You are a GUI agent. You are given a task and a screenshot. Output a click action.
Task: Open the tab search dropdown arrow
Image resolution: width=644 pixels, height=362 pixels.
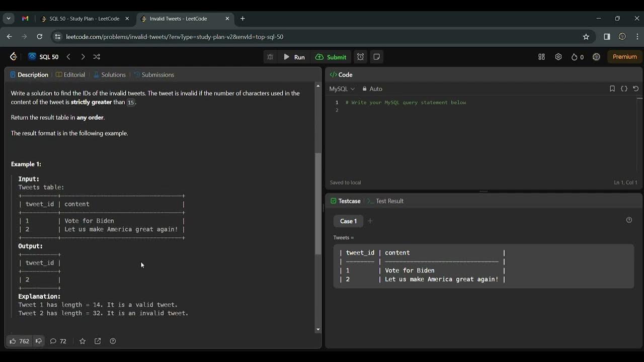pos(8,19)
